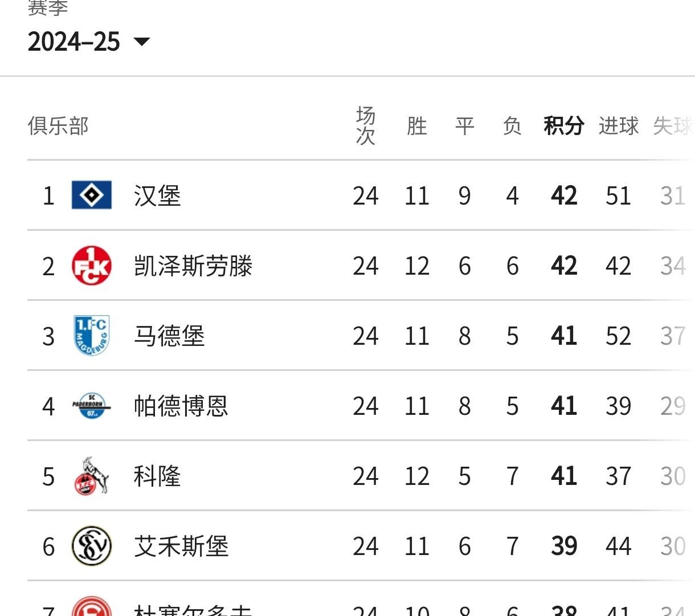
Task: Open the 马德堡 team page
Action: click(169, 336)
